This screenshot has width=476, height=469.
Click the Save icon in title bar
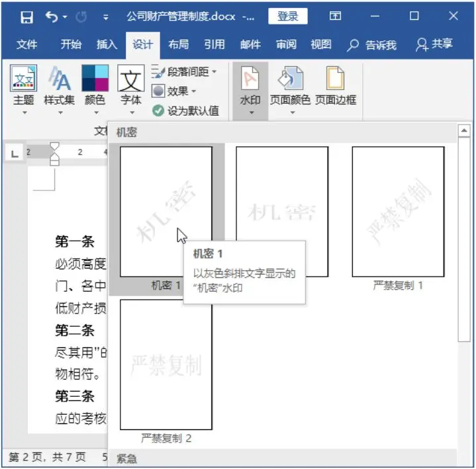[26, 17]
